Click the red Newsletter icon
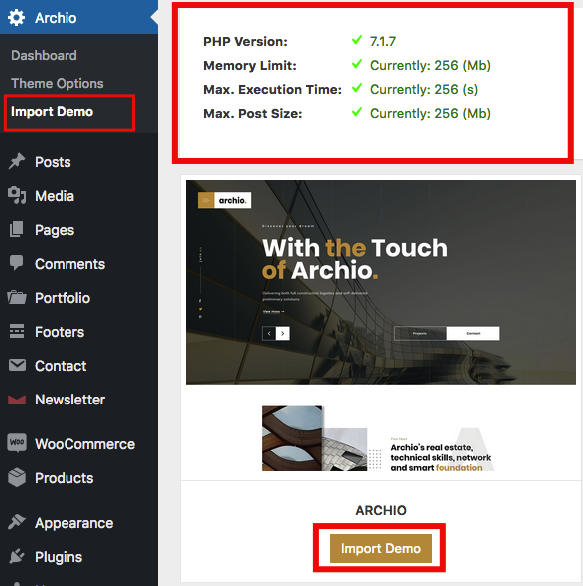This screenshot has width=583, height=586. (17, 400)
